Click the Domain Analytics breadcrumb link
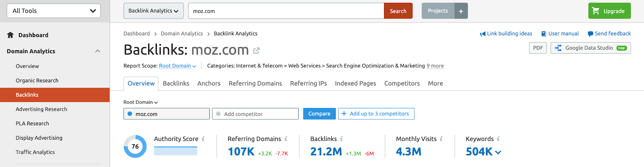 (x=182, y=34)
